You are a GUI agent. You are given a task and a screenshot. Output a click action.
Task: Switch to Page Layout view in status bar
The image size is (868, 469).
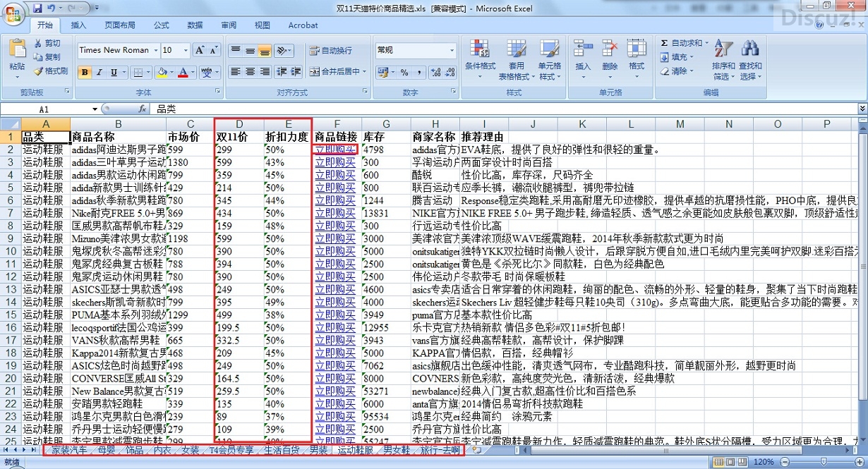pyautogui.click(x=732, y=462)
